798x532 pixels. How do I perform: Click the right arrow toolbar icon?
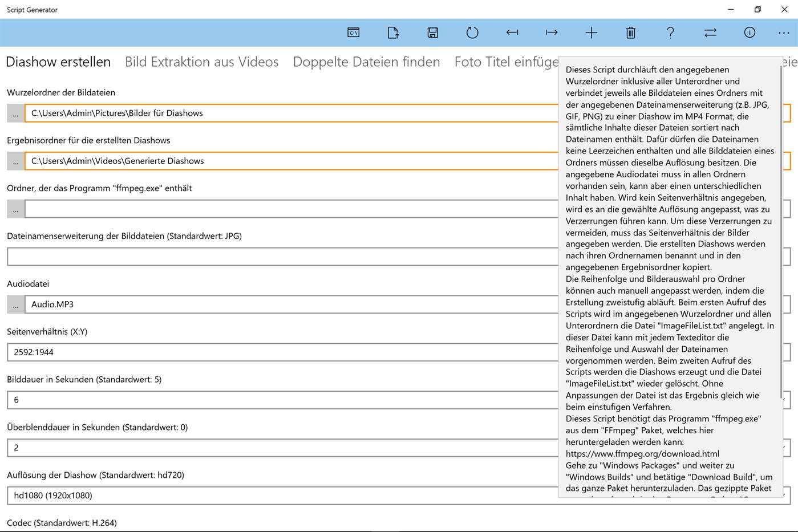(552, 33)
